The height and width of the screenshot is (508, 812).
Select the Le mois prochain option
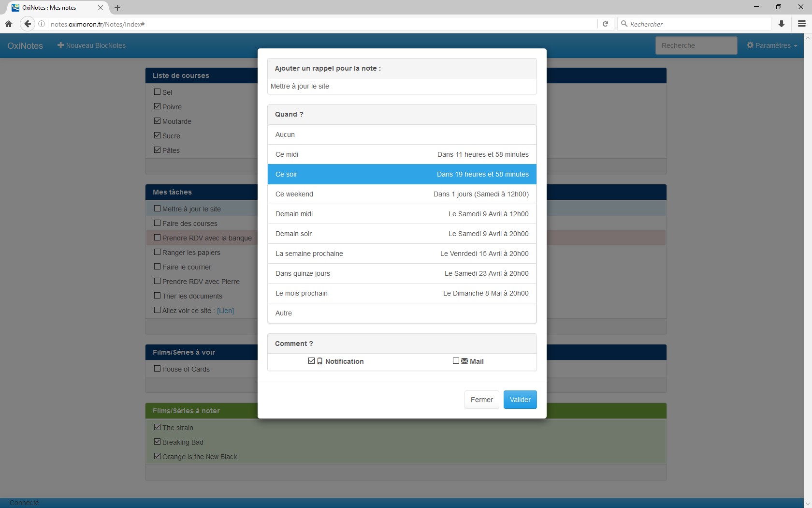[402, 293]
